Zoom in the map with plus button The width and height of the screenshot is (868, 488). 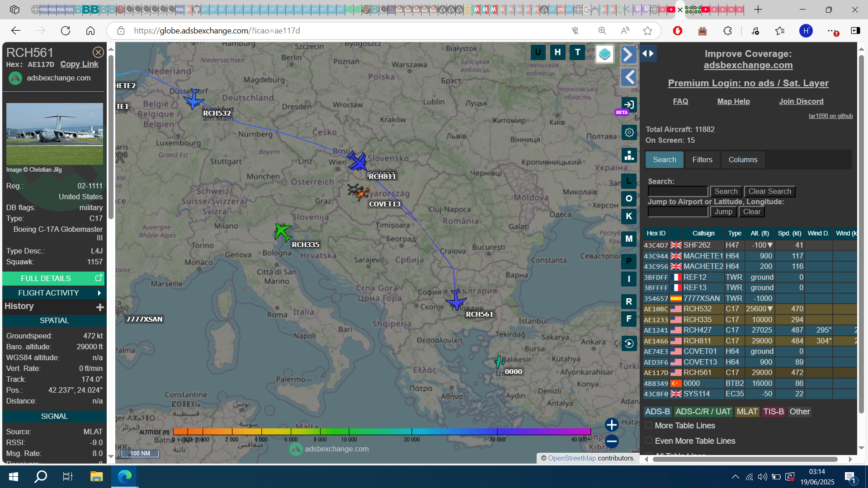pyautogui.click(x=612, y=425)
